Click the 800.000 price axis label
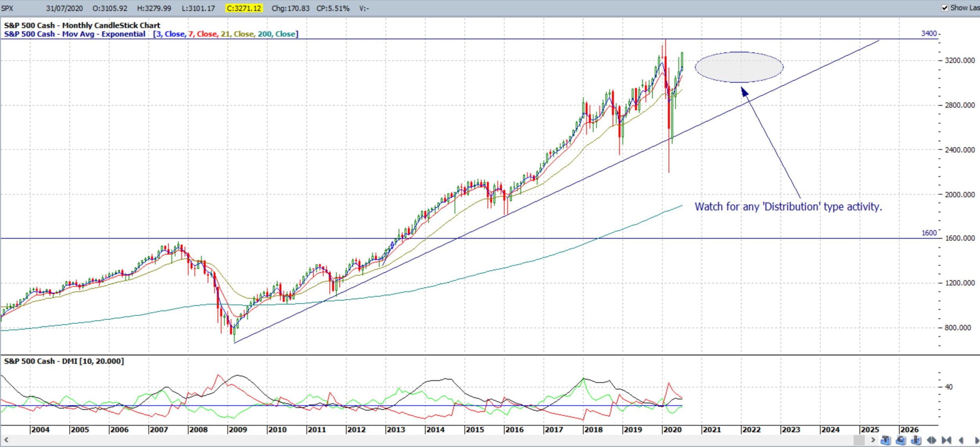Viewport: 980px width, 447px height. tap(958, 328)
